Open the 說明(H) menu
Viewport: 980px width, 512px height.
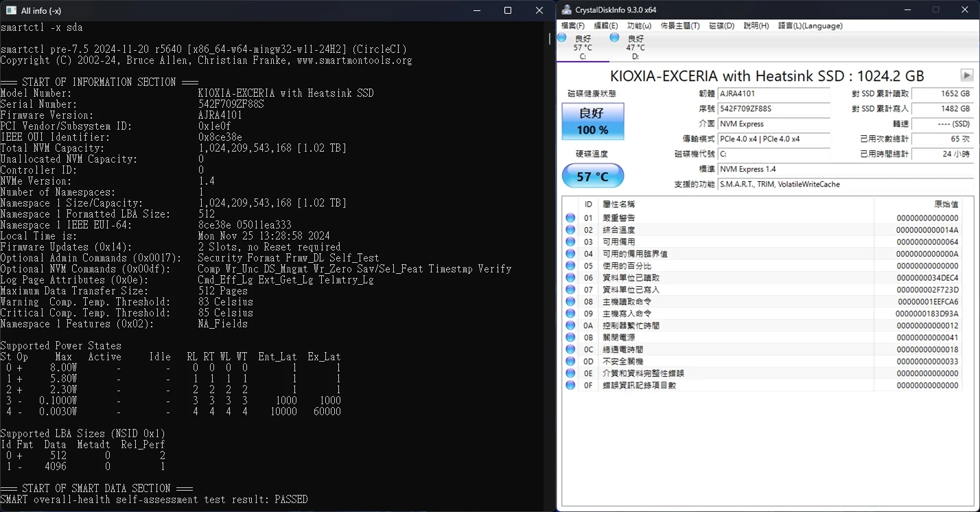click(756, 25)
